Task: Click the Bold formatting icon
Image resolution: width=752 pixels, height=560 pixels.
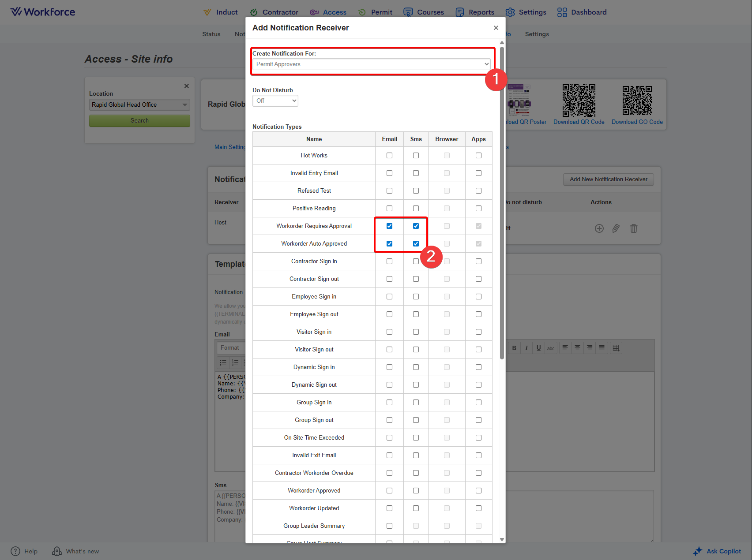Action: point(514,348)
